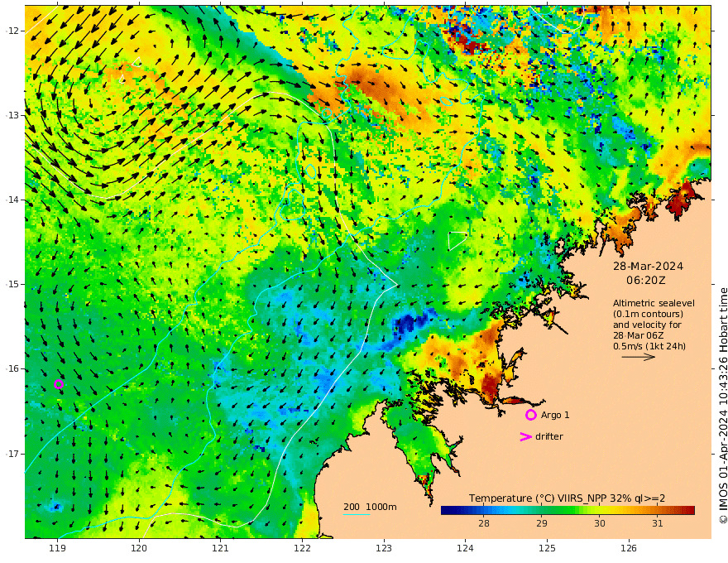728x563 pixels.
Task: Click the cyan 200m contour legend line
Action: pyautogui.click(x=357, y=514)
